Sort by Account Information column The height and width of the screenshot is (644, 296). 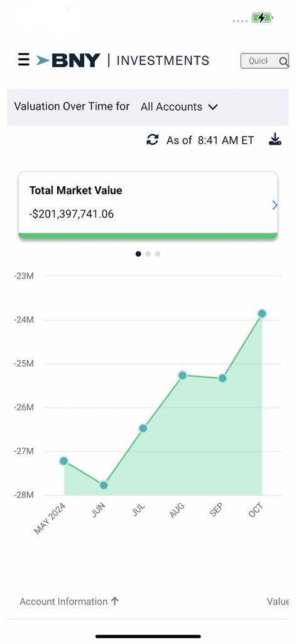[x=69, y=602]
